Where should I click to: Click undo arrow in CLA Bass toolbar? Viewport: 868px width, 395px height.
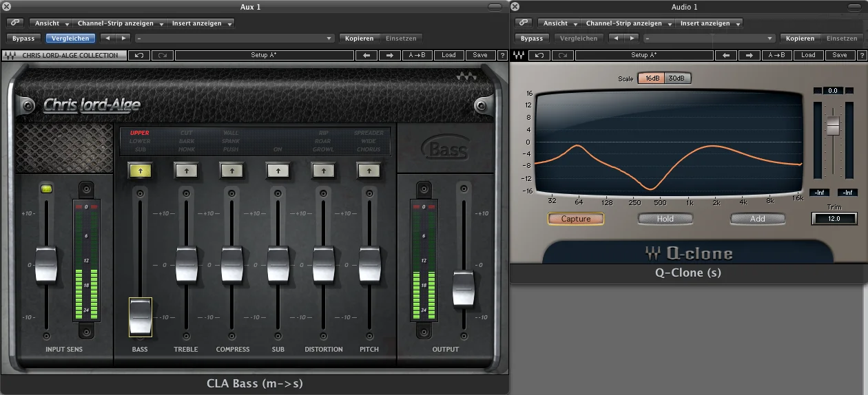click(x=139, y=55)
